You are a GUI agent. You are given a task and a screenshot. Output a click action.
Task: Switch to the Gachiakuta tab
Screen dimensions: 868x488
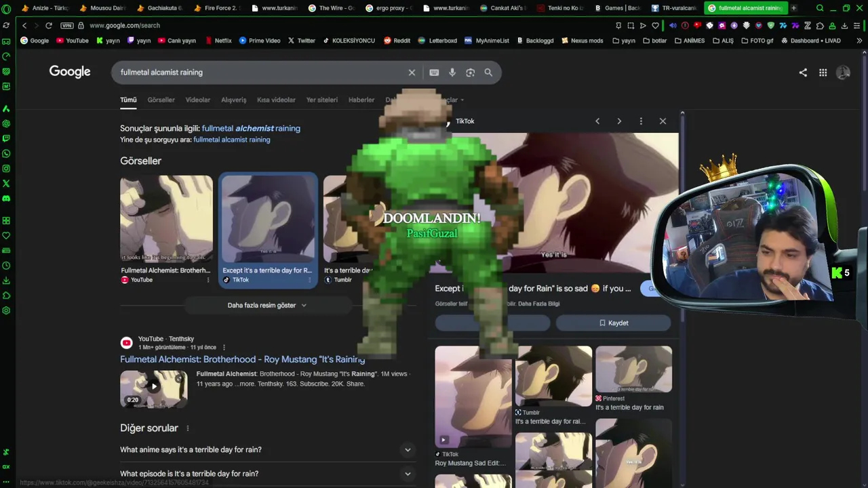pyautogui.click(x=160, y=8)
